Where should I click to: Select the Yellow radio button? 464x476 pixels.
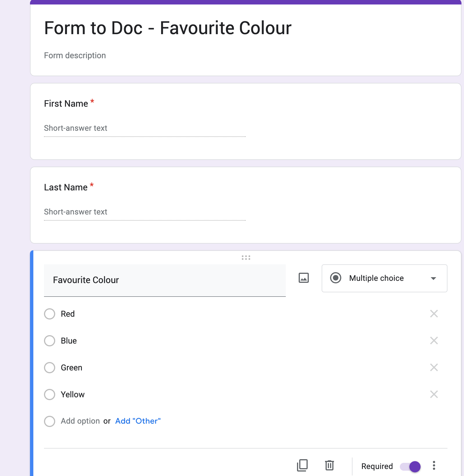(49, 394)
